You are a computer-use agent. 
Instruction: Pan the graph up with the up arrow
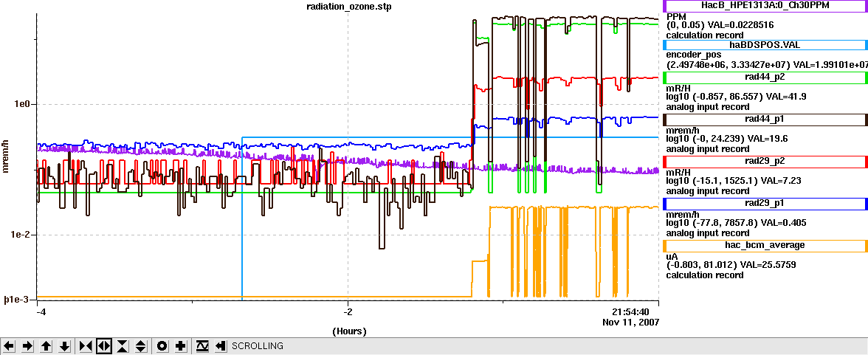point(46,346)
